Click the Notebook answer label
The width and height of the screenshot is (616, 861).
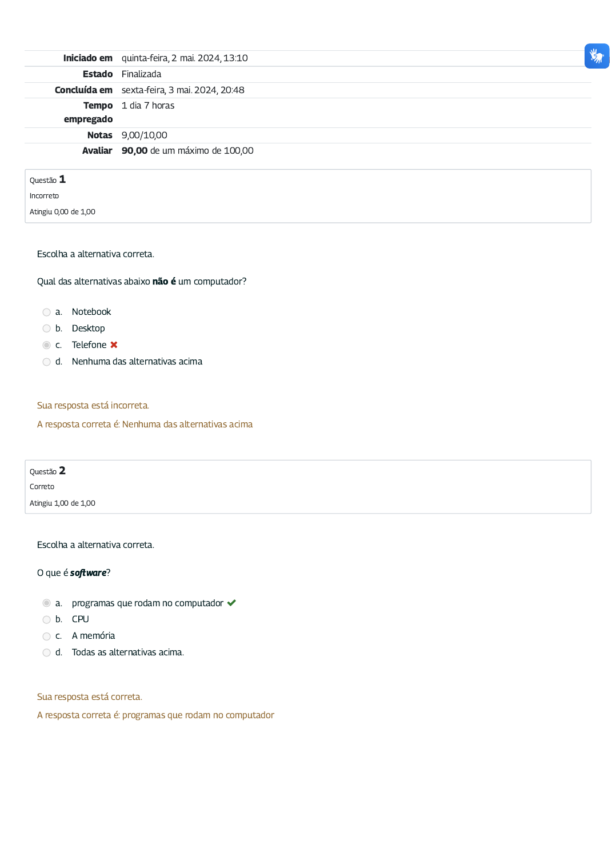coord(91,312)
